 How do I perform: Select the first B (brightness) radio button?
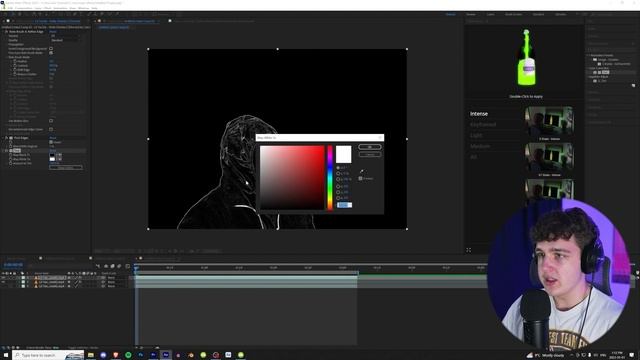click(338, 179)
